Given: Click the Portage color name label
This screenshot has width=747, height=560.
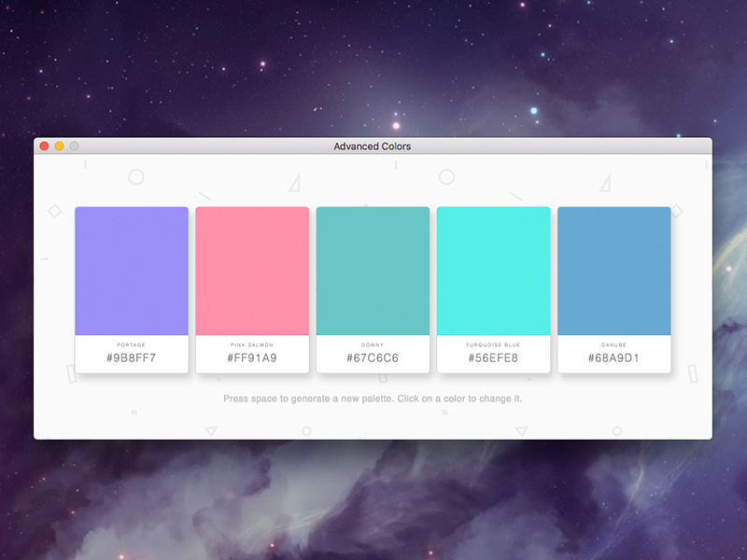Looking at the screenshot, I should 131,342.
